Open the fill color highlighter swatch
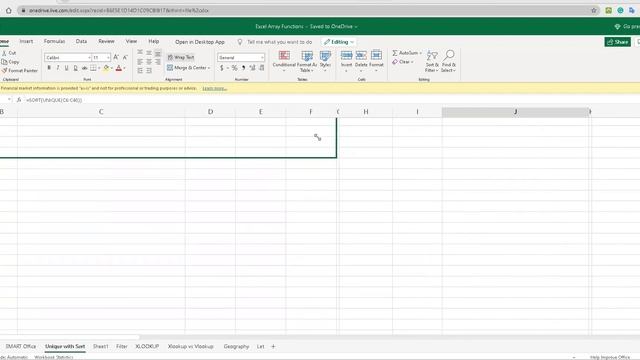Screen dimensions: 640x360 pos(106,68)
